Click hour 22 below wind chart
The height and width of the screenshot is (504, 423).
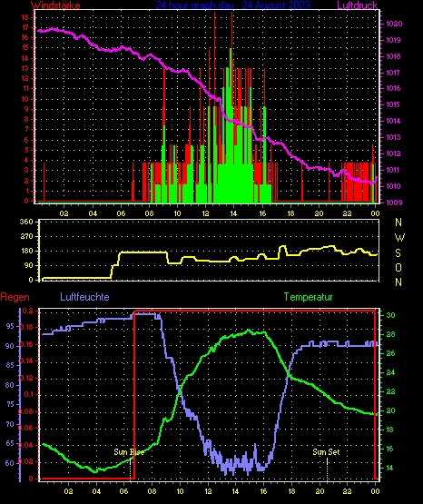pos(347,213)
